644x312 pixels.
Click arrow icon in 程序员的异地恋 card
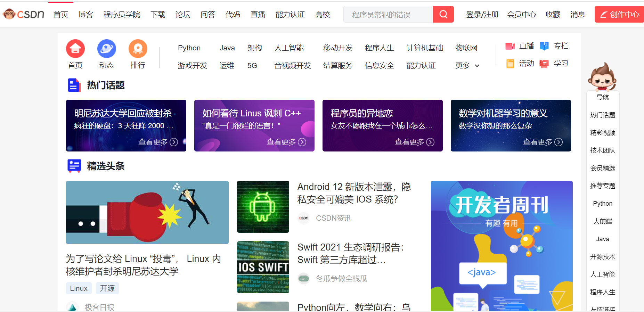pos(430,142)
